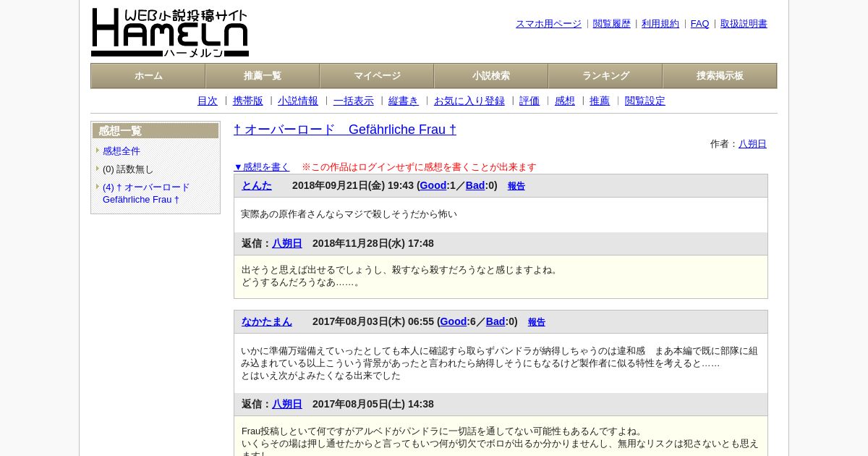
Task: Open the 推薦 submenu link
Action: click(600, 101)
